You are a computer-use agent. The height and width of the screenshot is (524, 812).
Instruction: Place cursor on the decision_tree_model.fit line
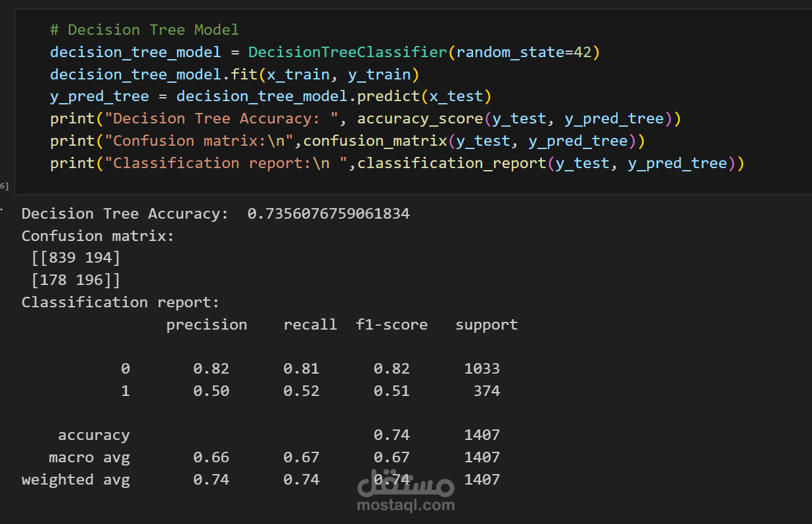(x=235, y=74)
